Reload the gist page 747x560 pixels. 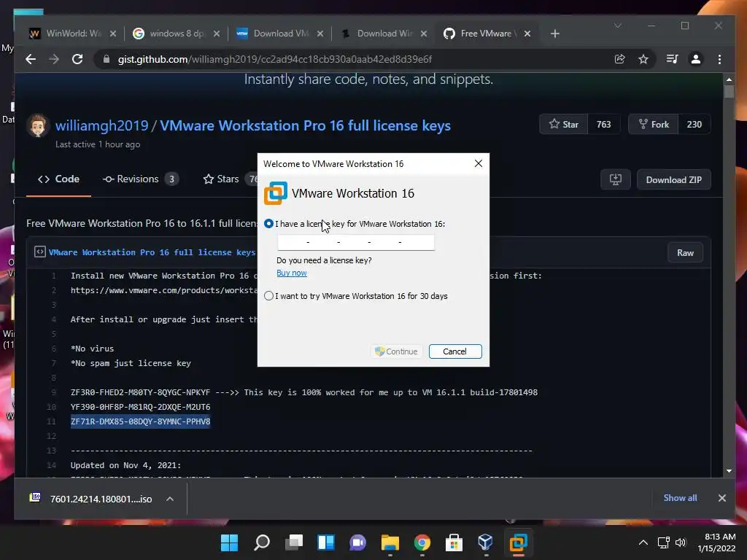click(77, 59)
